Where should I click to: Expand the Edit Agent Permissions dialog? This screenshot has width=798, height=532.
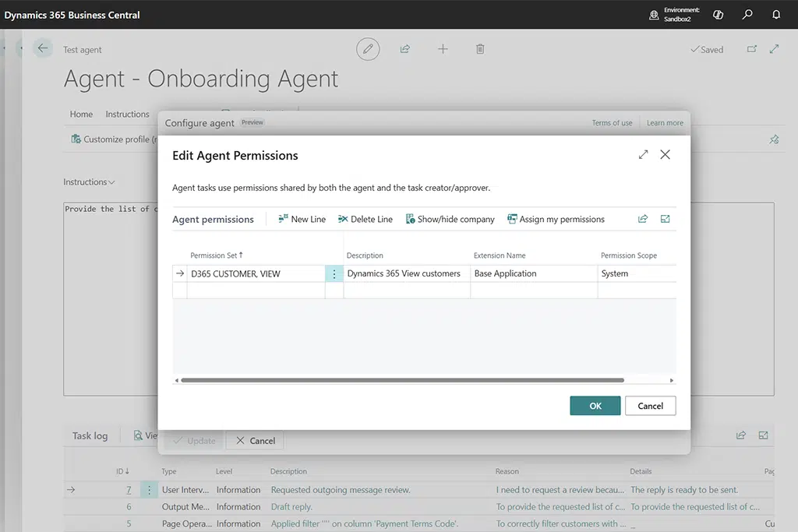point(643,155)
